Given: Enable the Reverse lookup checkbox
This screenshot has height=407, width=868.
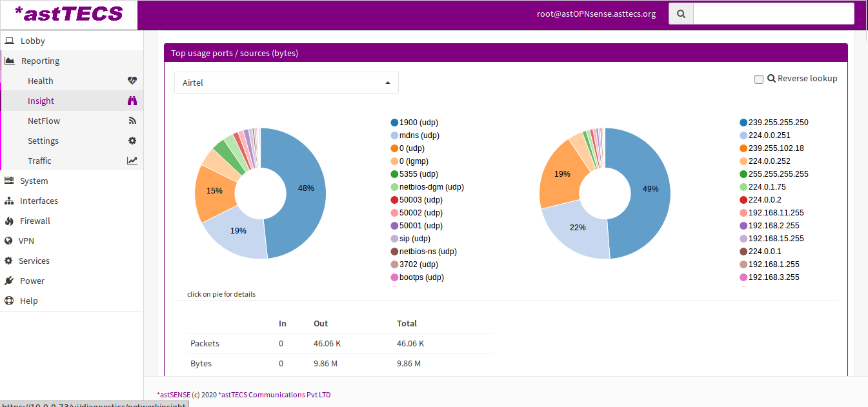Looking at the screenshot, I should pyautogui.click(x=759, y=79).
